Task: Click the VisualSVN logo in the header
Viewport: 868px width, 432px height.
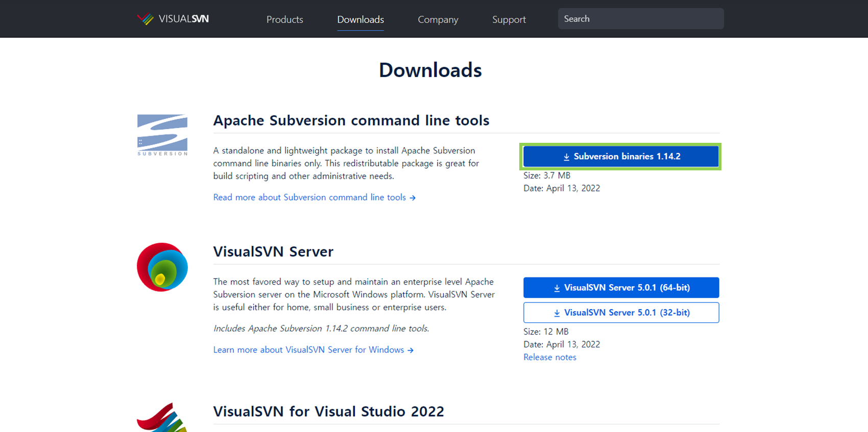Action: coord(173,19)
